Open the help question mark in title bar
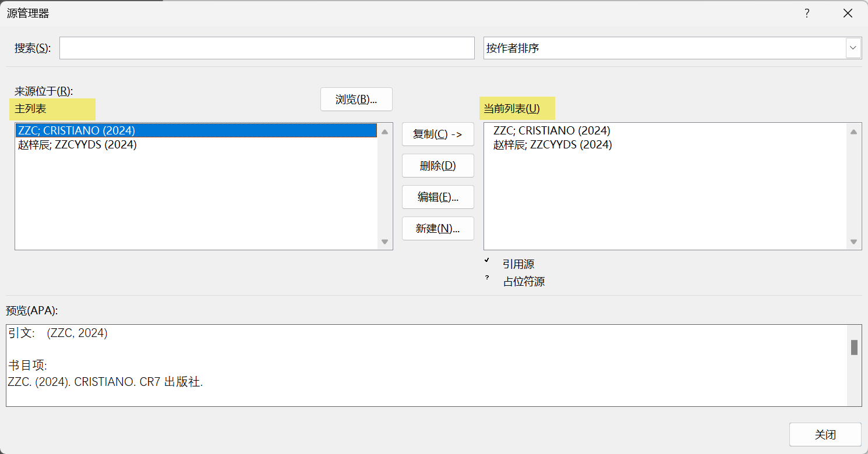Image resolution: width=868 pixels, height=454 pixels. (x=807, y=13)
